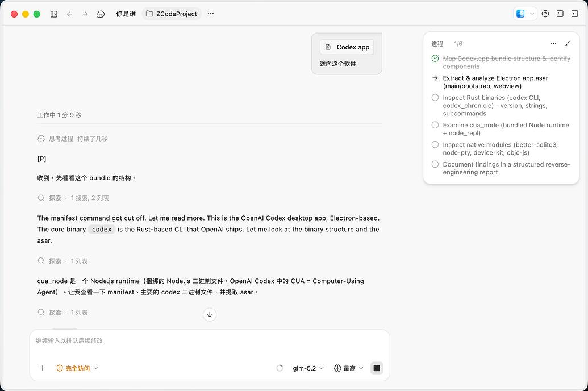Open the terminal panel icon
Screen dimensions: 588x391
tap(560, 14)
